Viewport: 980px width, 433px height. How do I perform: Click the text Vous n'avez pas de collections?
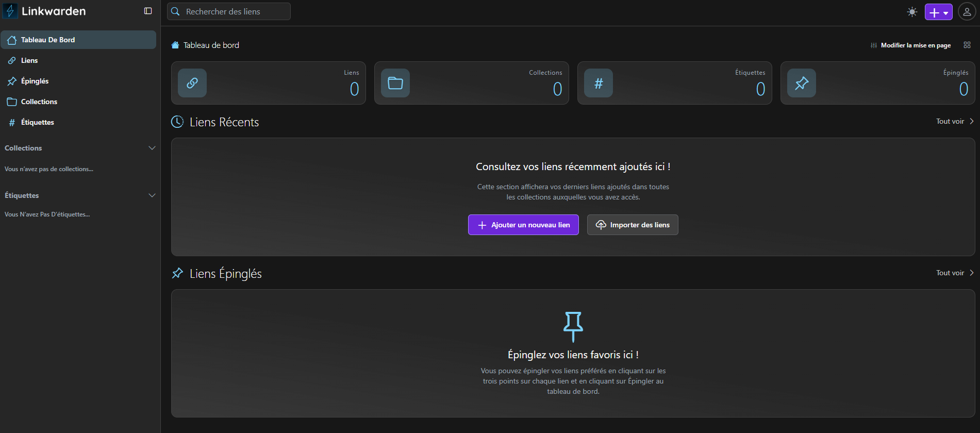pos(49,169)
